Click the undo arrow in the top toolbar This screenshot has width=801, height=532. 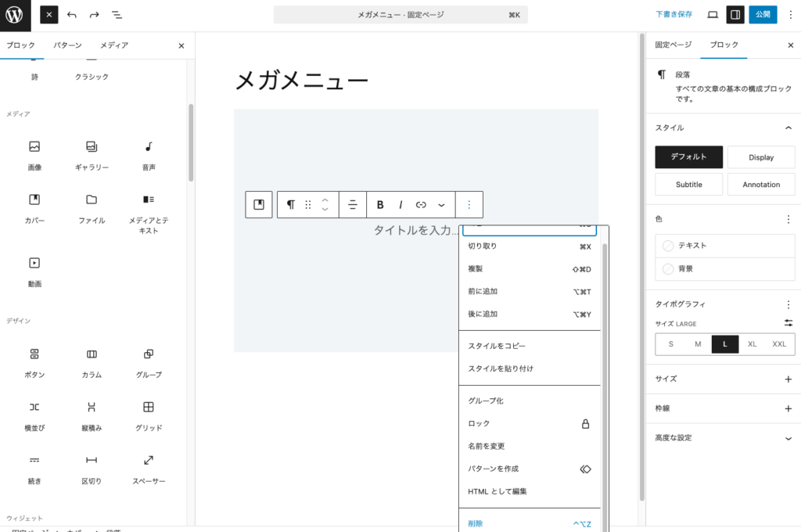(x=70, y=14)
